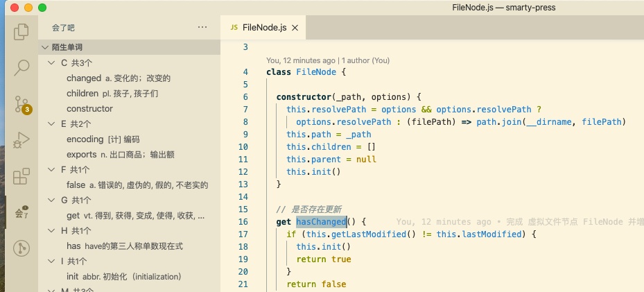Click the green macOS zoom window button
Screen dimensions: 644x292
pyautogui.click(x=42, y=8)
